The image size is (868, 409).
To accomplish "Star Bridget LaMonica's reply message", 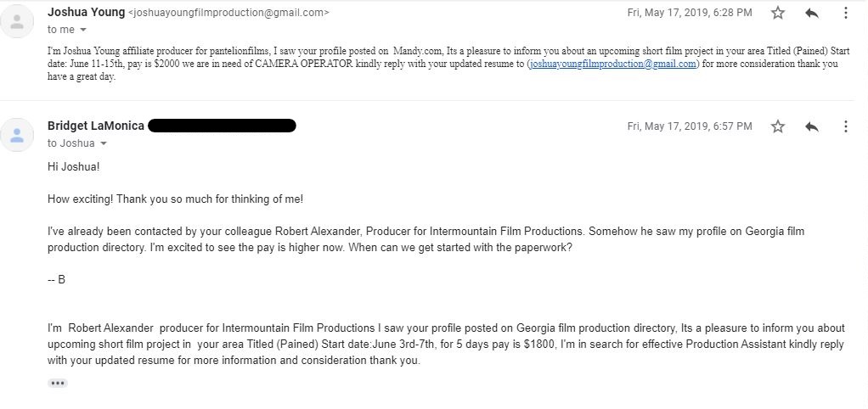I will coord(777,126).
